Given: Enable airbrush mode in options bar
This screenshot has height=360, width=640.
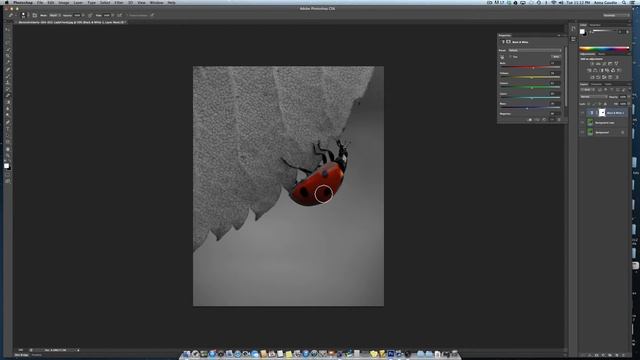Looking at the screenshot, I should coord(119,15).
